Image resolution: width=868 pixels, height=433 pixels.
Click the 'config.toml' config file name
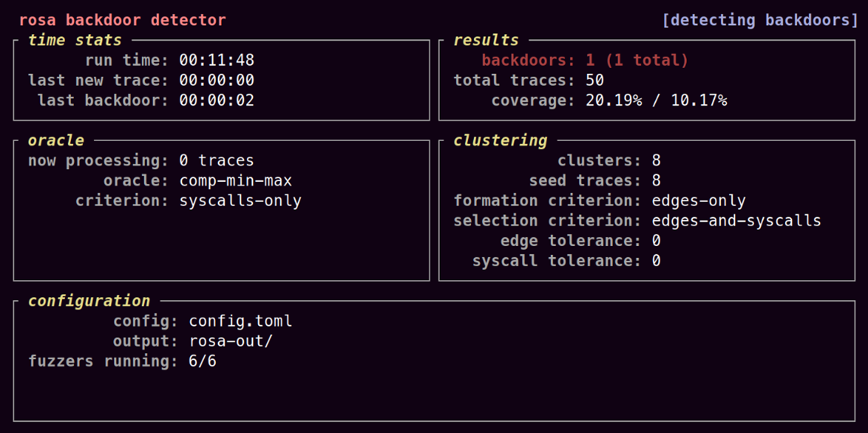240,321
